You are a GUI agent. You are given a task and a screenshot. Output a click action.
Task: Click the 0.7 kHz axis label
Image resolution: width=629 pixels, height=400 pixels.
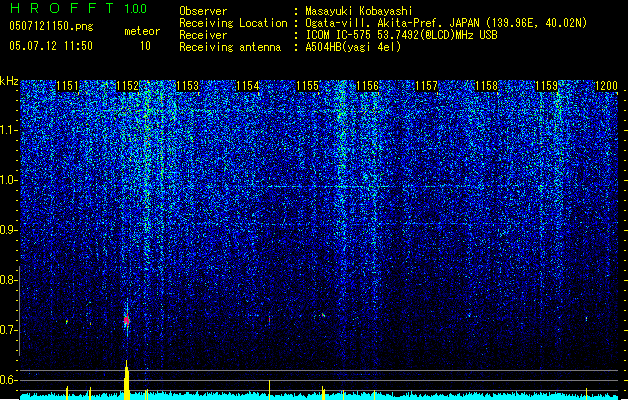click(8, 330)
